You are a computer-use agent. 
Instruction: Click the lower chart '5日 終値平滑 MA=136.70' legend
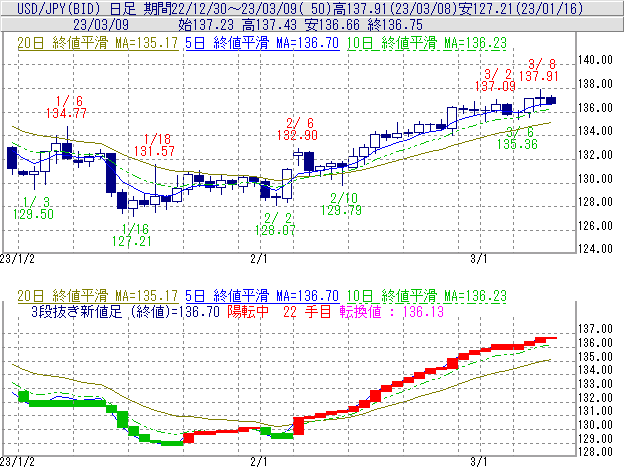coord(262,296)
